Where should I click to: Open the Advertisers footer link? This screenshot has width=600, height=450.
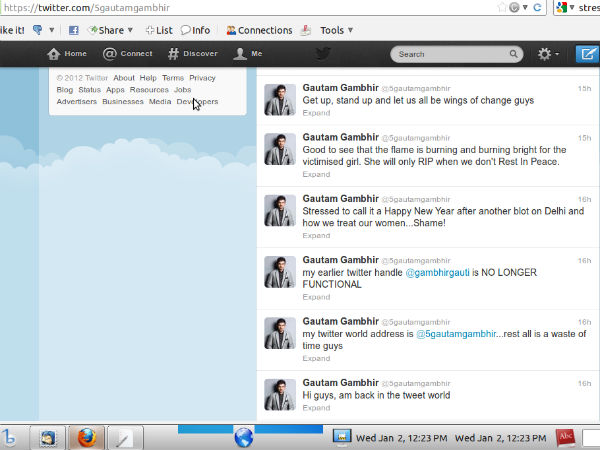click(x=77, y=102)
